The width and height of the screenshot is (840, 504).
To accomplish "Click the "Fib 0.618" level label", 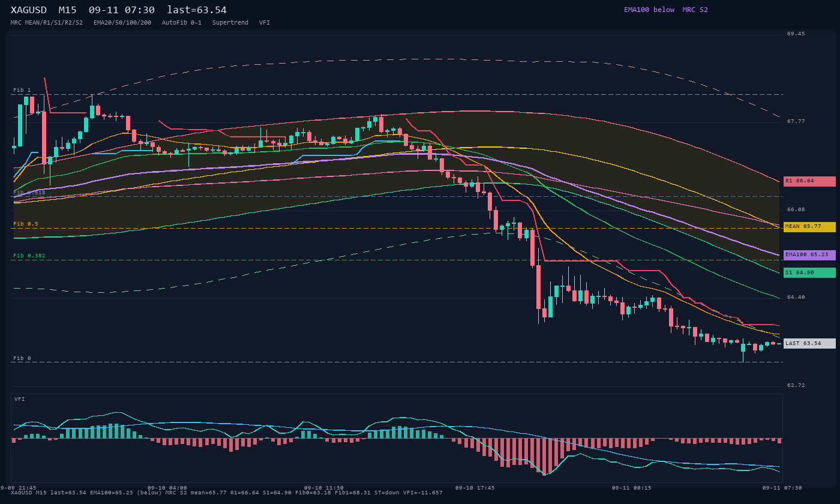I will click(x=29, y=193).
